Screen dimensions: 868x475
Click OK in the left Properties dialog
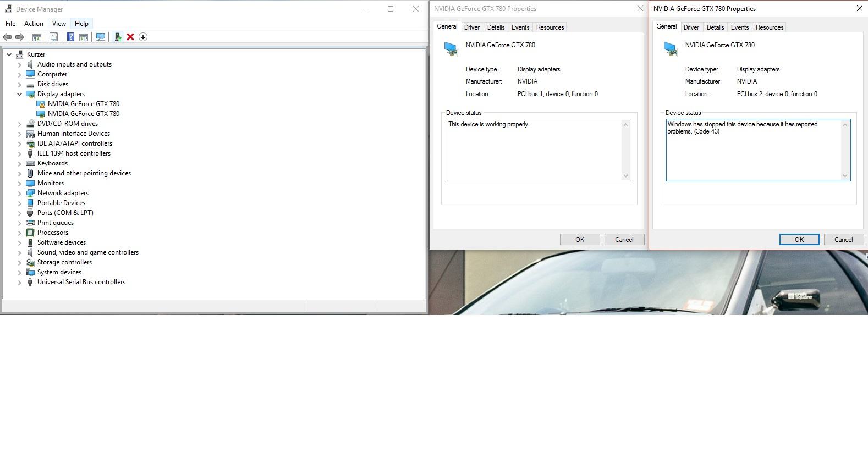click(580, 240)
